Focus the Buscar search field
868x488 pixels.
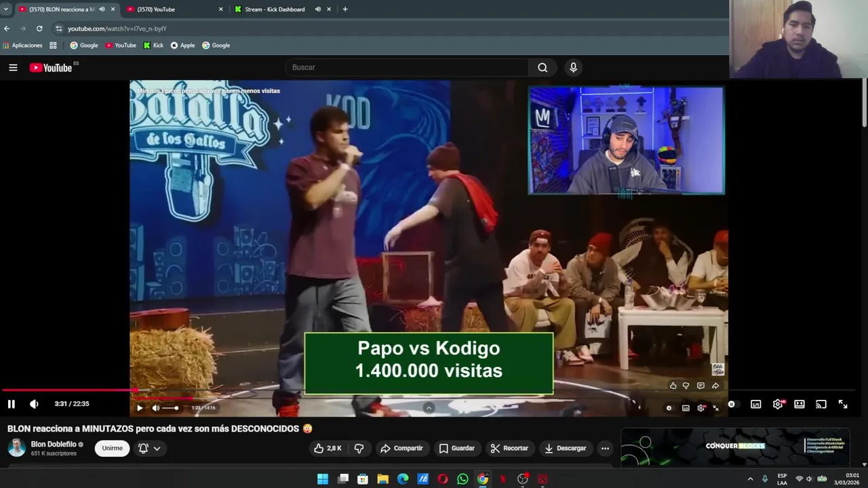(x=407, y=67)
